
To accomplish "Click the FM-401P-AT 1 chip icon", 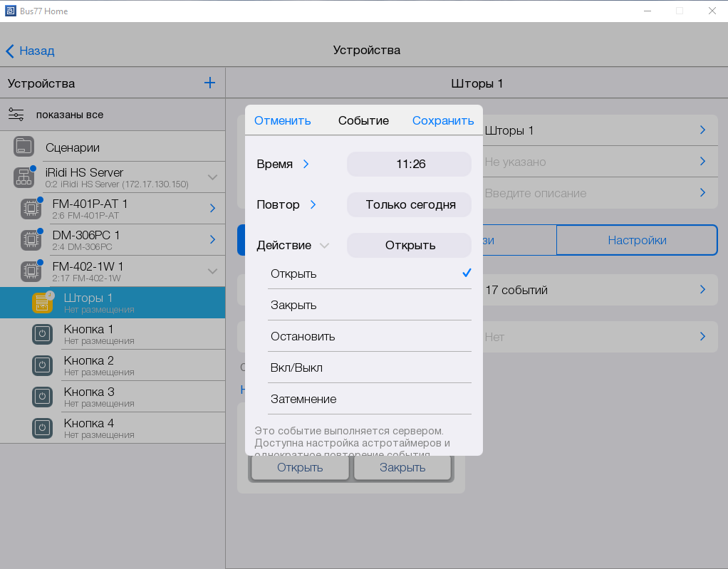I will (x=30, y=209).
